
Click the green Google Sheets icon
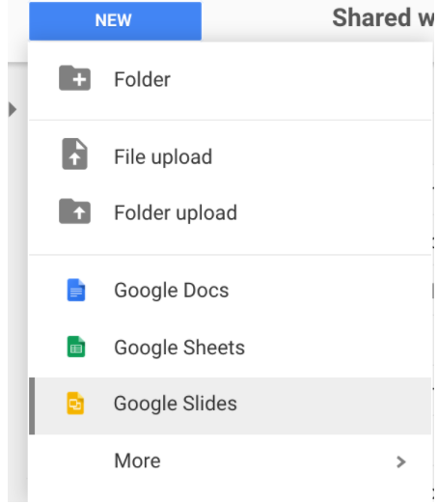(x=76, y=347)
